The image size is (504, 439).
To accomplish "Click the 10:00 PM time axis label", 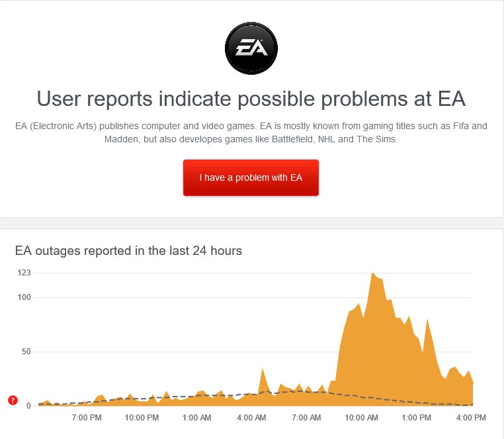I will pos(142,418).
